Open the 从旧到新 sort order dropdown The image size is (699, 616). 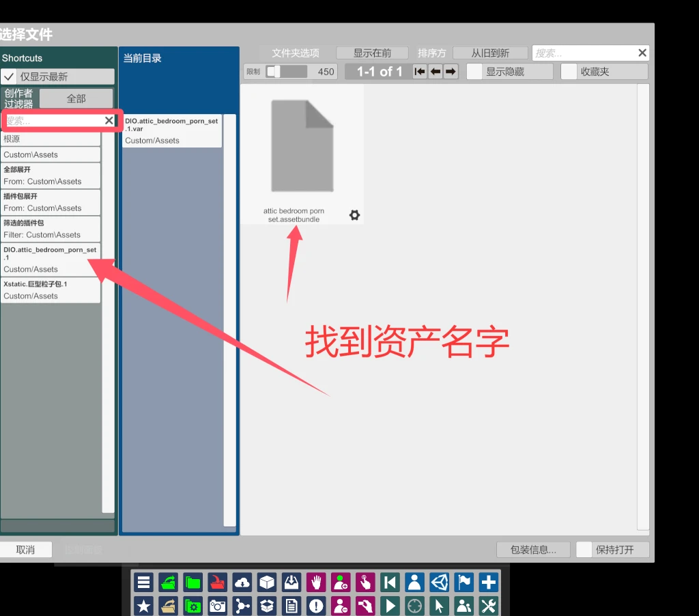(490, 53)
